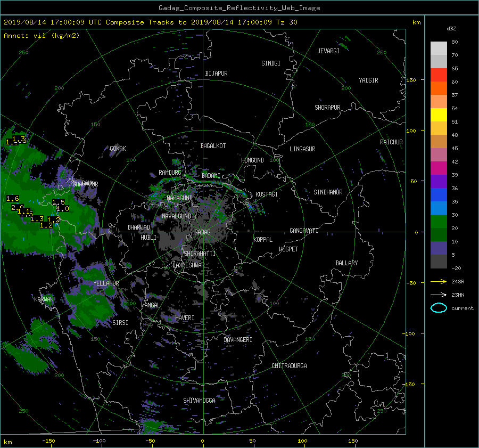Click the 80 value on the dBZ scale

click(x=455, y=42)
